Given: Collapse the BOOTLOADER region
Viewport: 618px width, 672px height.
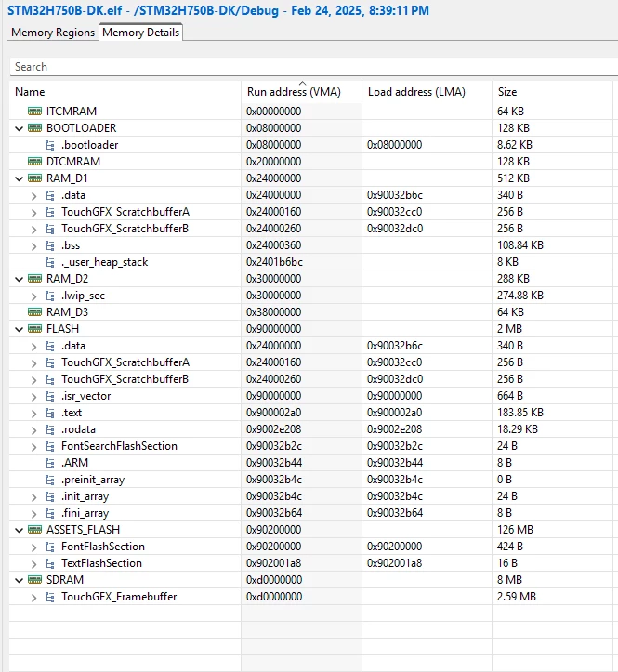Looking at the screenshot, I should point(19,128).
